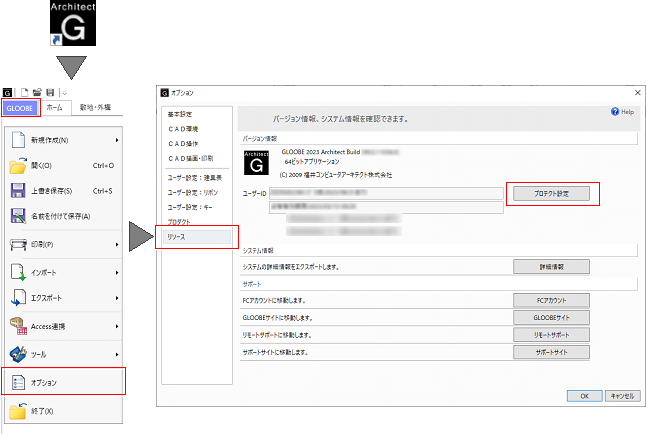
Task: Select 基本設定 in options category list
Action: coord(179,114)
